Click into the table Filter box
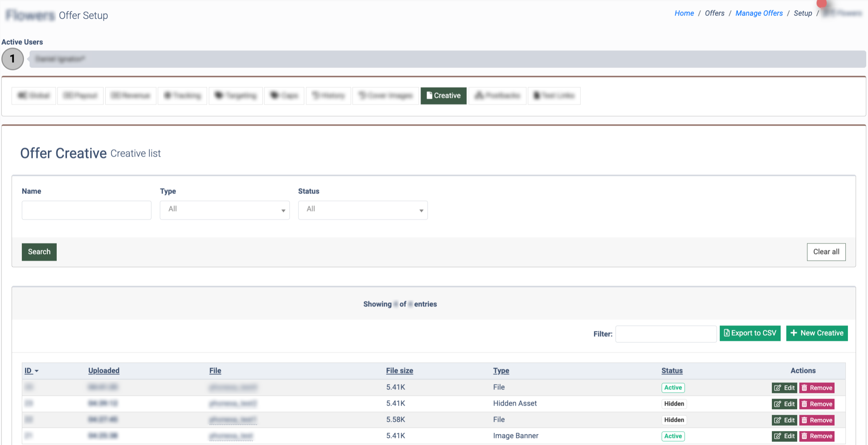Viewport: 868px width, 445px height. click(x=665, y=333)
